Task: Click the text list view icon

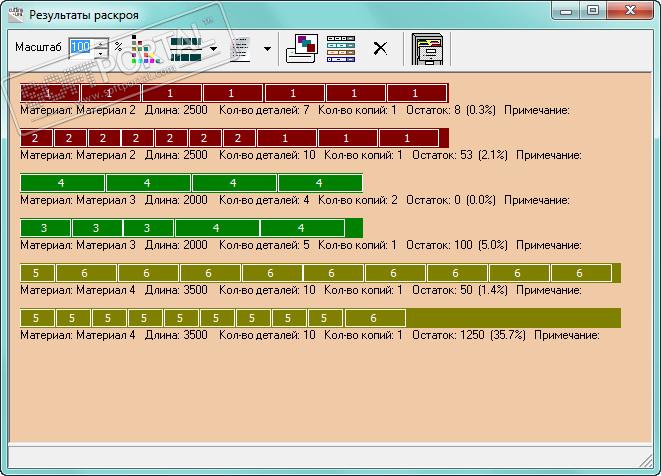Action: pos(241,49)
